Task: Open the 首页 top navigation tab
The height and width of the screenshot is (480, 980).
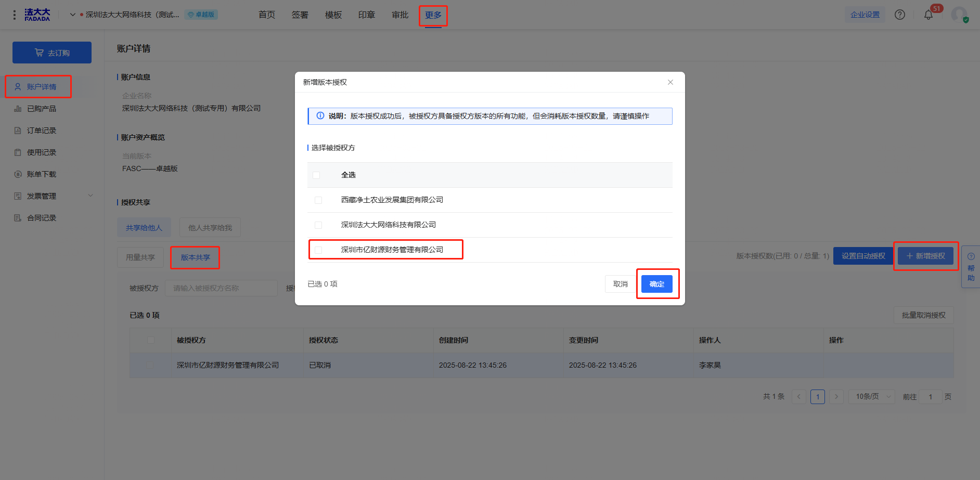Action: (x=267, y=15)
